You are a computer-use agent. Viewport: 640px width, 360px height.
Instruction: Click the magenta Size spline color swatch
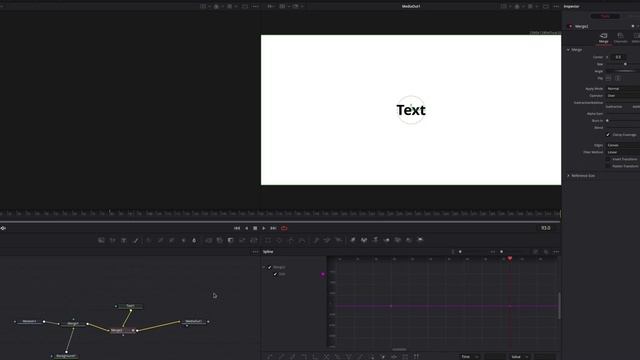323,274
